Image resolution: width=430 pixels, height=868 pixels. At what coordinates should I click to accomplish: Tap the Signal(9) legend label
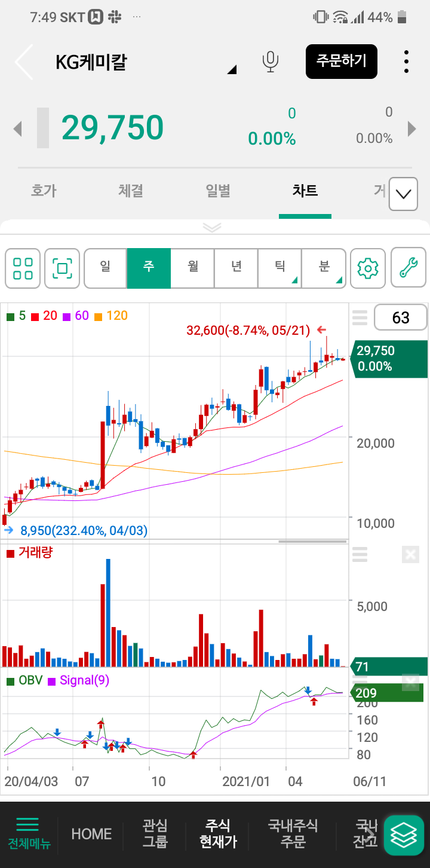pos(79,680)
